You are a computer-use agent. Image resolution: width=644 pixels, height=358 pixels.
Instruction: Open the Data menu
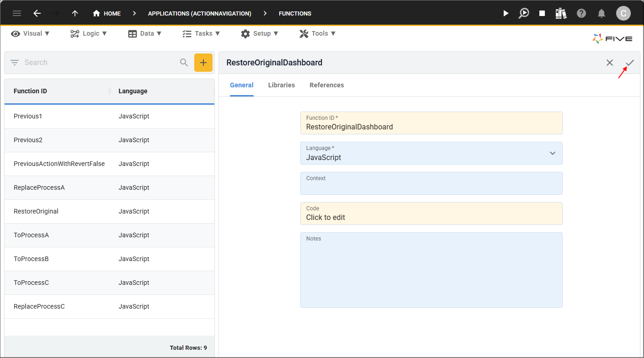coord(145,33)
